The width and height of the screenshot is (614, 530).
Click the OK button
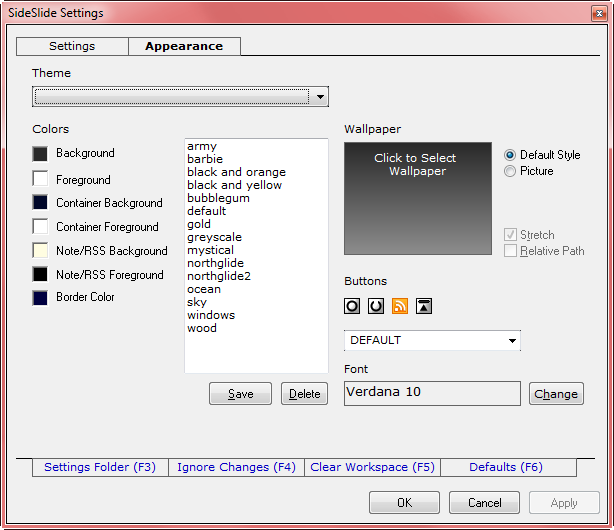pyautogui.click(x=405, y=503)
